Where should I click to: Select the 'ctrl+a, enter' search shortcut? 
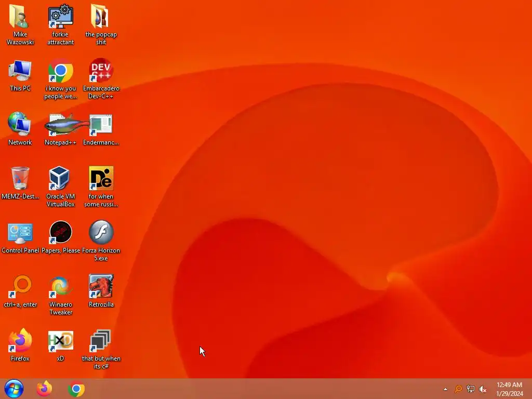pos(21,286)
